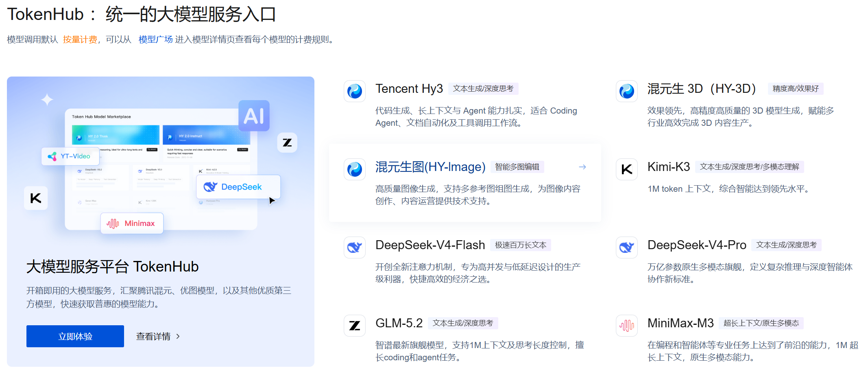This screenshot has width=868, height=379.
Task: Click the MiniMax-M3 description text
Action: (753, 351)
